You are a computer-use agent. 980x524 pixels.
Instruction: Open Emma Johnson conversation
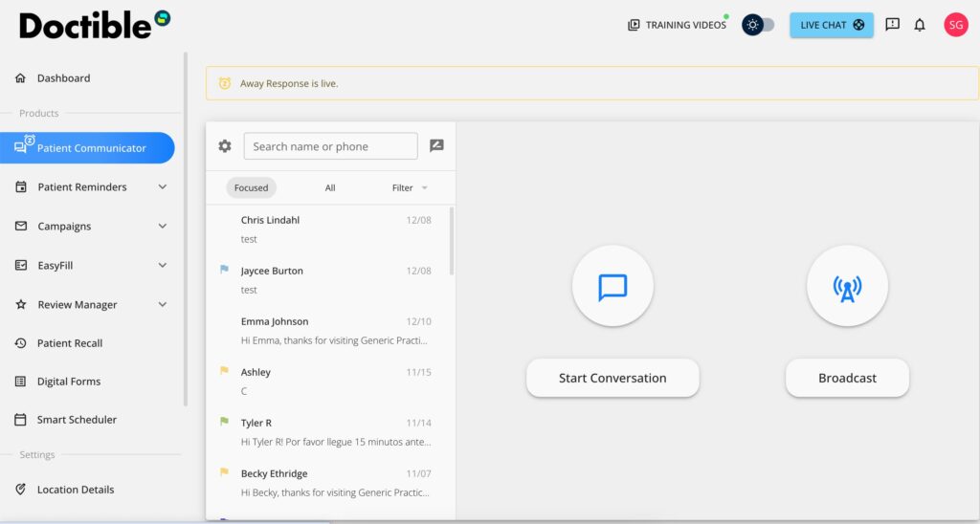click(328, 331)
